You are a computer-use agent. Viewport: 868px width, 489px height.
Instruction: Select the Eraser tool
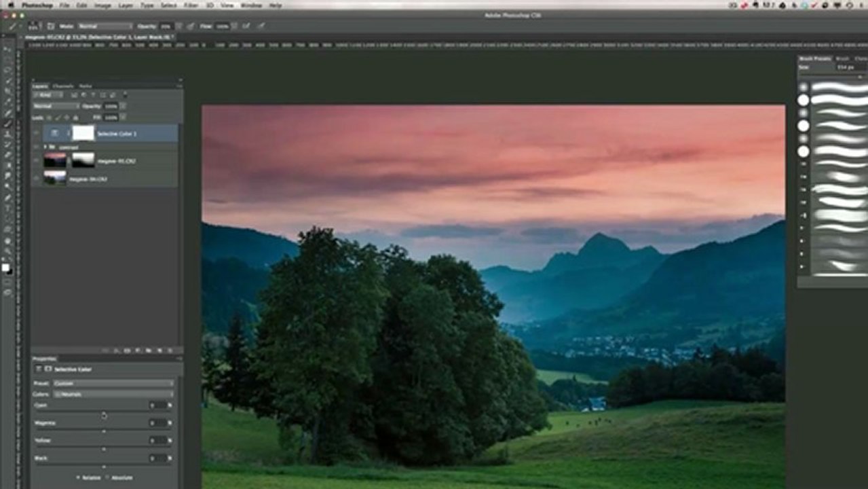pyautogui.click(x=8, y=155)
